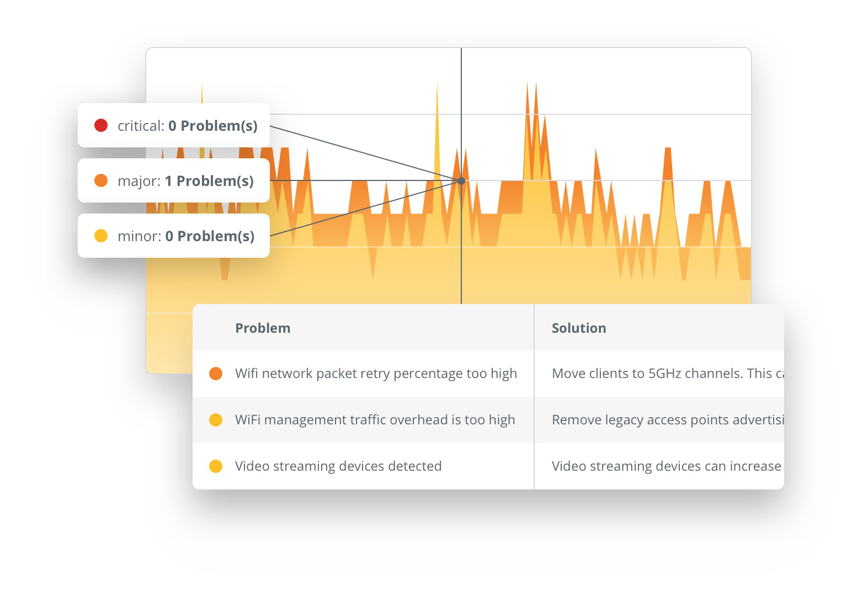The width and height of the screenshot is (868, 591).
Task: Click the vertical crosshair line above the data point
Action: [461, 110]
